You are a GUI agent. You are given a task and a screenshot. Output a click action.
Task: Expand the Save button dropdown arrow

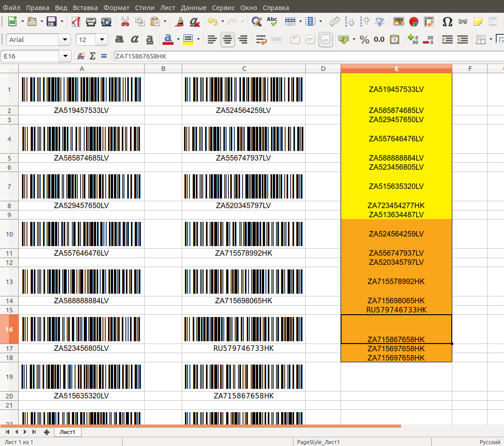tap(62, 21)
